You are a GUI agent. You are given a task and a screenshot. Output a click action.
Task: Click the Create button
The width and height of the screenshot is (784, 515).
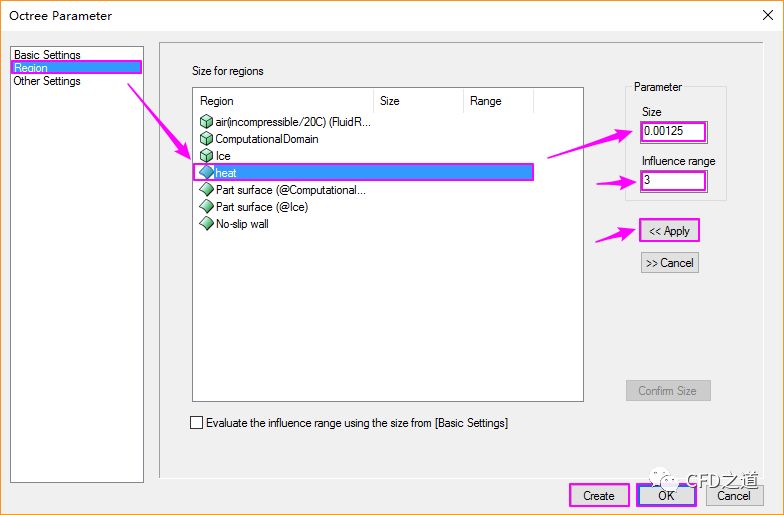[x=599, y=496]
